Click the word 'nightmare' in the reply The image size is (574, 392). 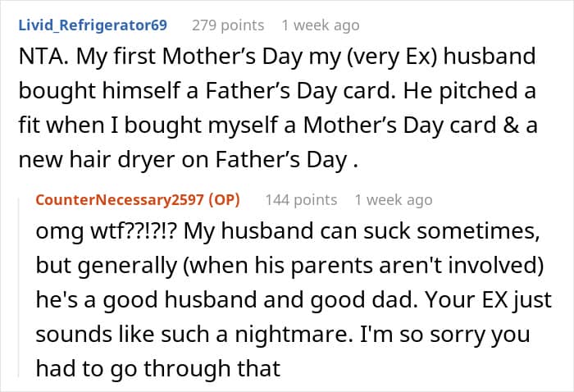point(291,335)
